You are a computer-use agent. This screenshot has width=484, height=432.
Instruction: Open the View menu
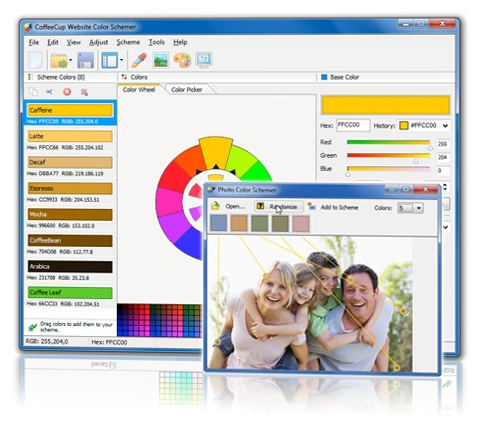click(73, 42)
